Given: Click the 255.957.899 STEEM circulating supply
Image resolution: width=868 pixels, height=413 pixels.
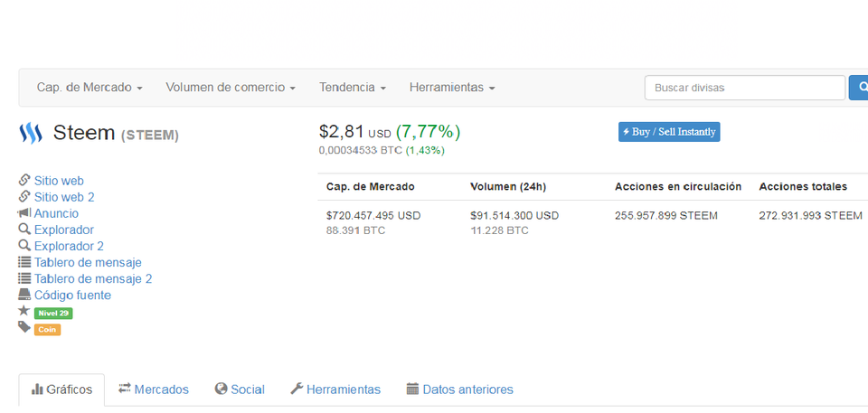Looking at the screenshot, I should click(x=666, y=216).
